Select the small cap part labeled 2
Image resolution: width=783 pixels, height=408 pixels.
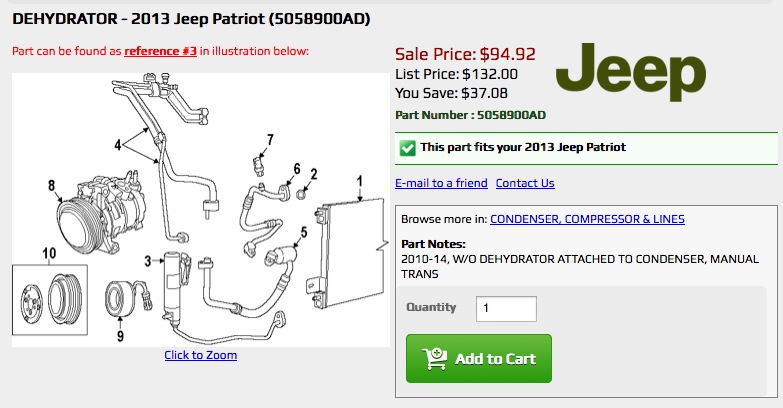tap(301, 194)
